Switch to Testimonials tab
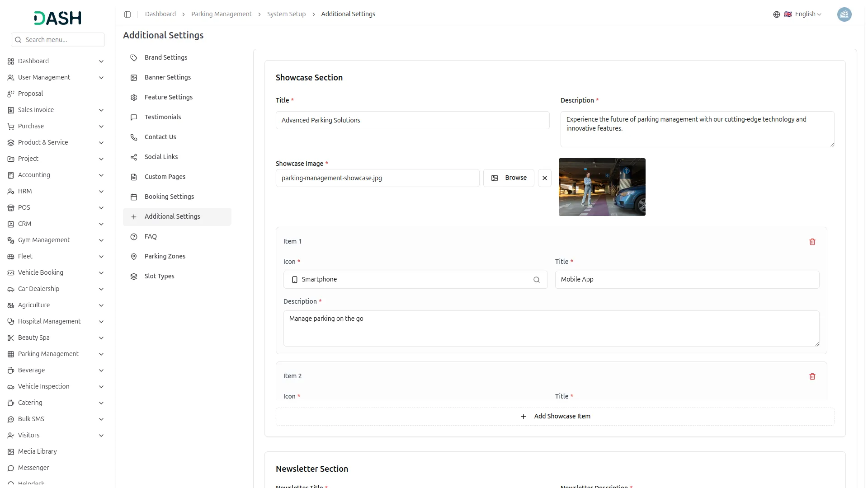This screenshot has width=868, height=488. pyautogui.click(x=162, y=117)
